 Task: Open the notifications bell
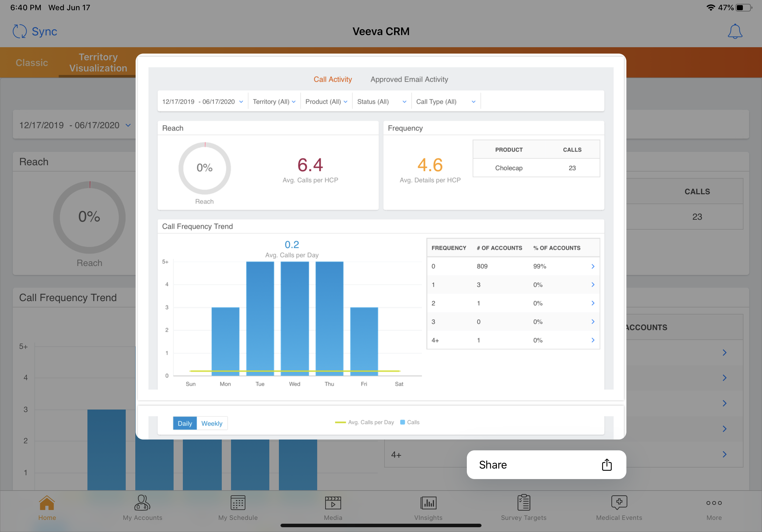[735, 32]
